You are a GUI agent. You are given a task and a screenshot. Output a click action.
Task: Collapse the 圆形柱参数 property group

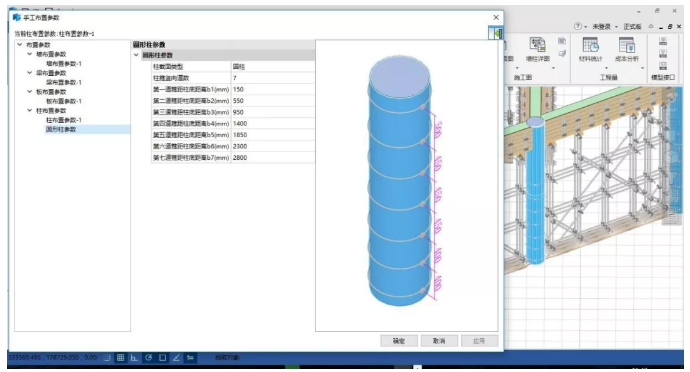point(136,55)
